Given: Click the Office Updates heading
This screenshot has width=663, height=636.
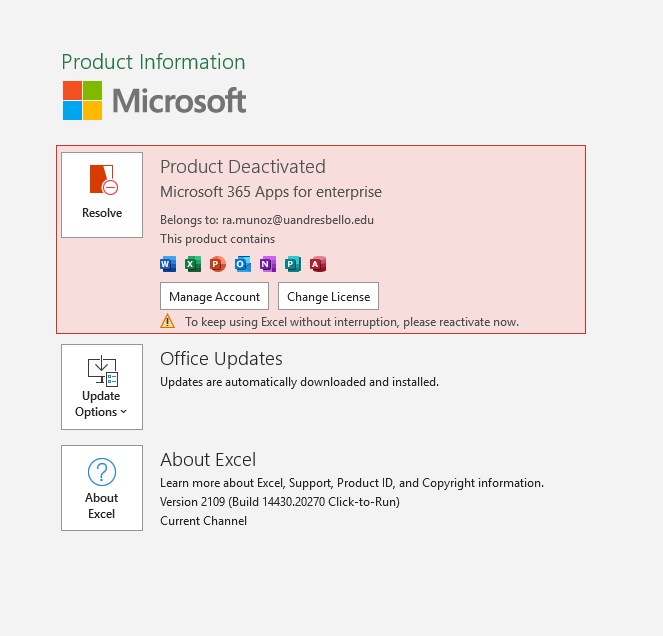Looking at the screenshot, I should tap(221, 359).
